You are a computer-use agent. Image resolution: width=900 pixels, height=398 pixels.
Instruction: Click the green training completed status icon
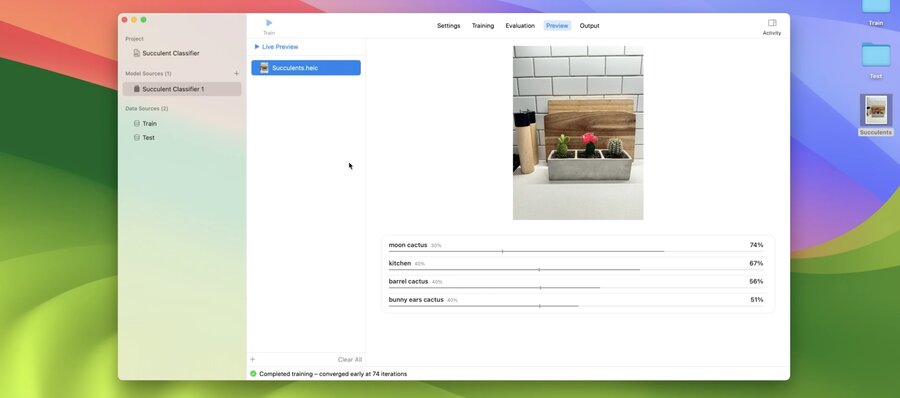[253, 374]
